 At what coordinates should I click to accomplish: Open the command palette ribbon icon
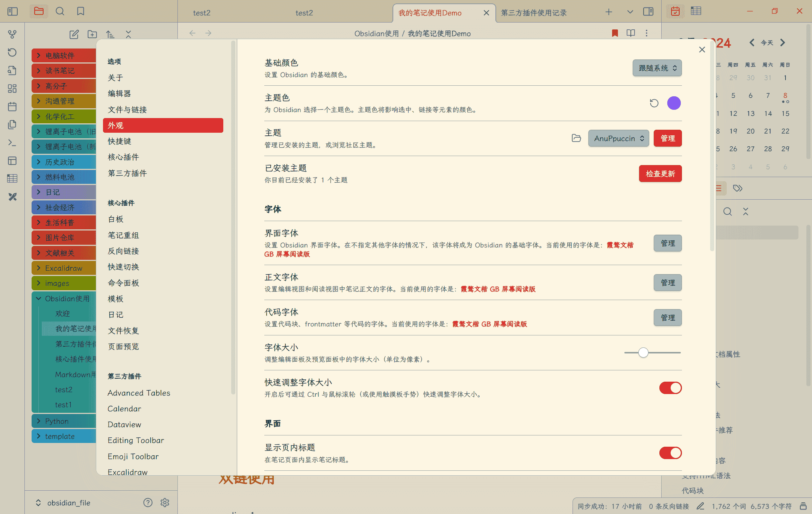click(x=12, y=143)
